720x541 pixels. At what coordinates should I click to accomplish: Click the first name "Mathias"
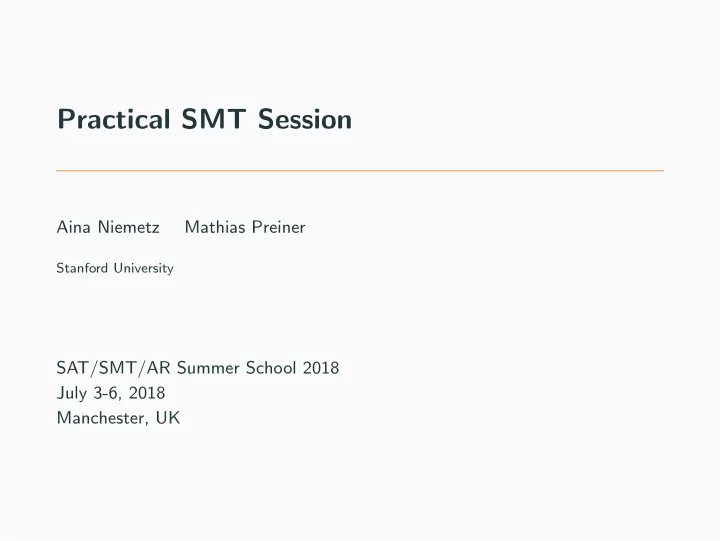215,227
